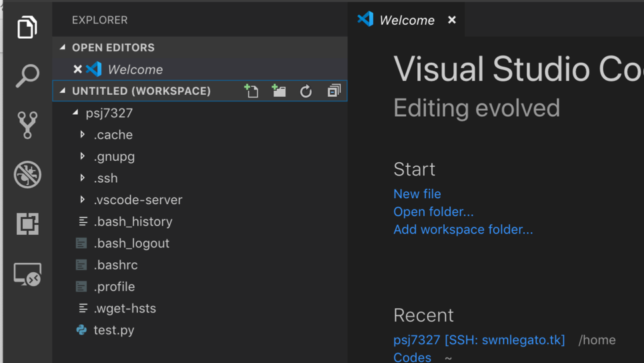The image size is (644, 363).
Task: Click the file icon beside .bash_history
Action: point(83,222)
